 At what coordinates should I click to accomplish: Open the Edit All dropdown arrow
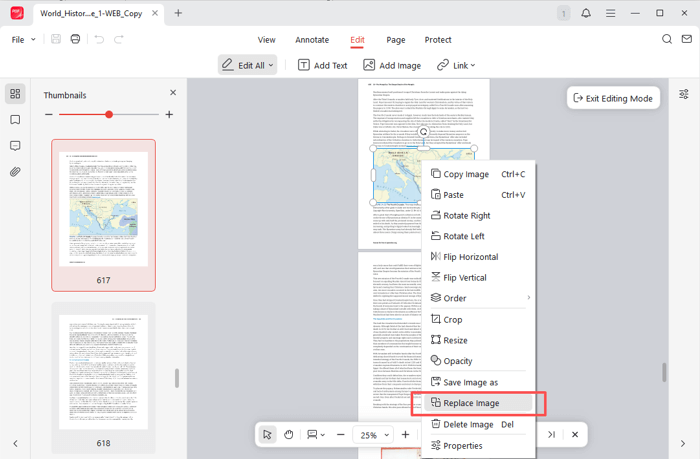tap(271, 65)
